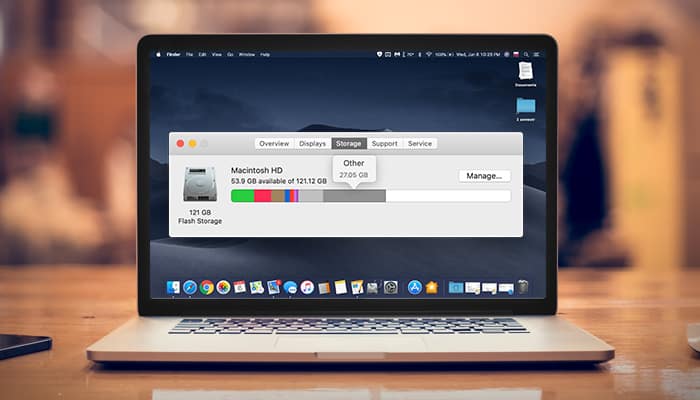Click the green segment of storage bar
Screen dimensions: 700x400
[x=243, y=196]
